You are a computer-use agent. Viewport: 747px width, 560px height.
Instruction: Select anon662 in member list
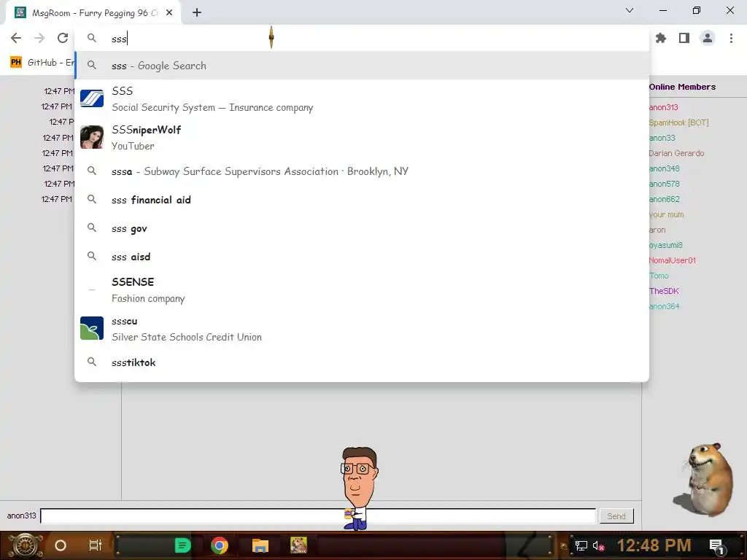[x=664, y=199]
